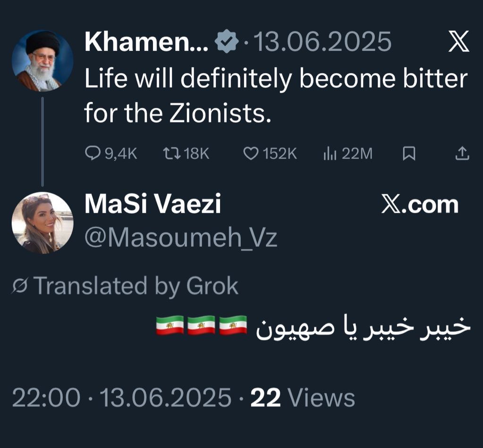The width and height of the screenshot is (483, 448).
Task: Click the X.com label
Action: pos(420,205)
